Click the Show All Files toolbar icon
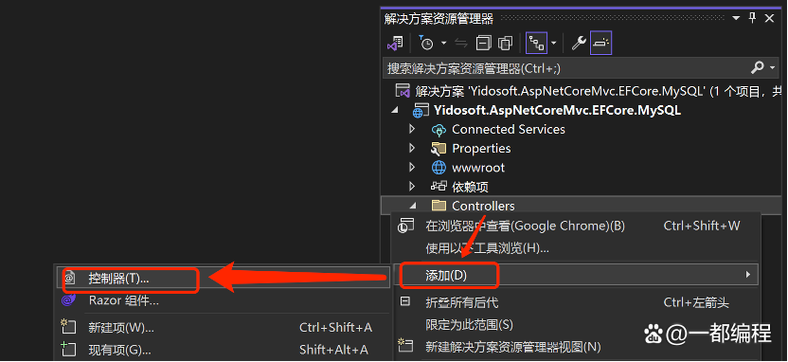Screen dimensions: 788x362 tap(505, 44)
